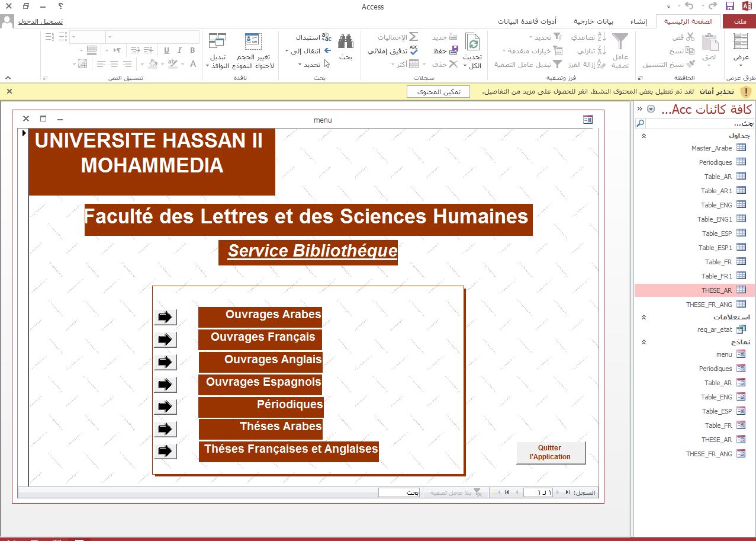
Task: Click the arrow next to Ouvrages Français
Action: coord(165,340)
